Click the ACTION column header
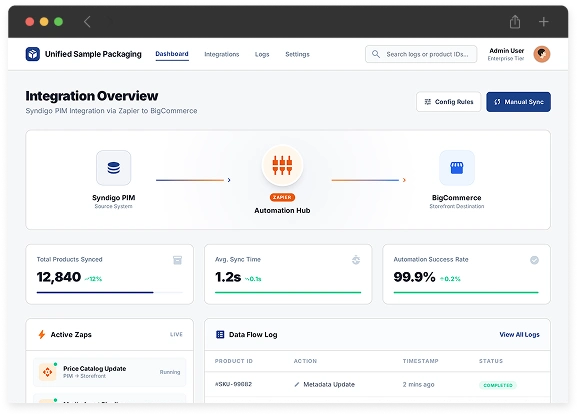 pos(305,361)
